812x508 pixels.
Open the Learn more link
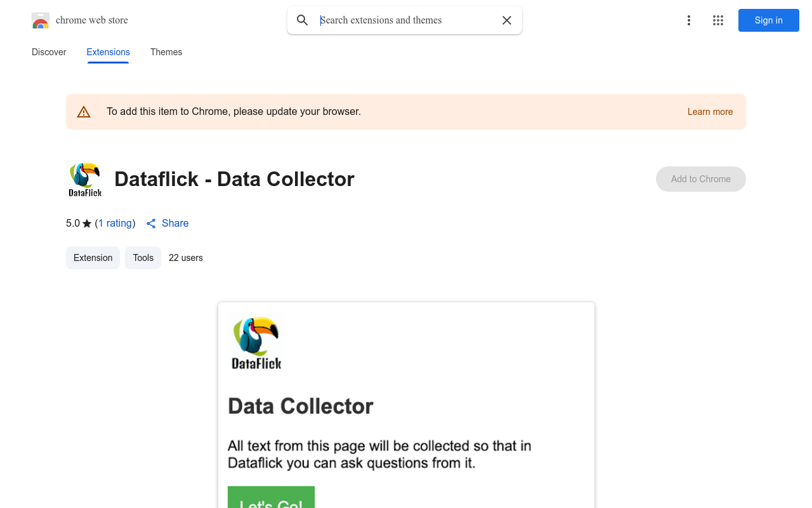[710, 112]
